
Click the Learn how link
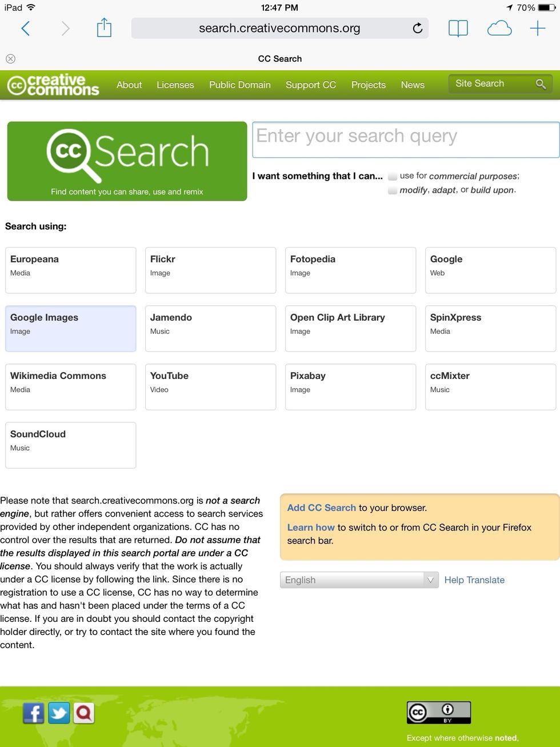click(311, 527)
